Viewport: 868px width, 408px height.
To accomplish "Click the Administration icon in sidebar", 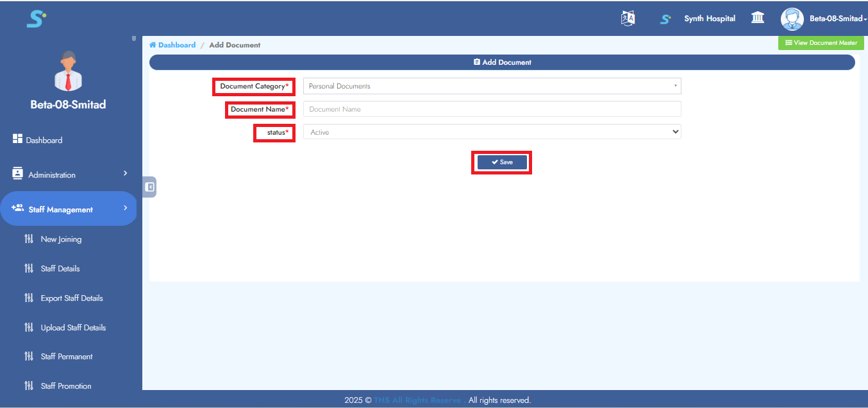I will click(x=18, y=174).
